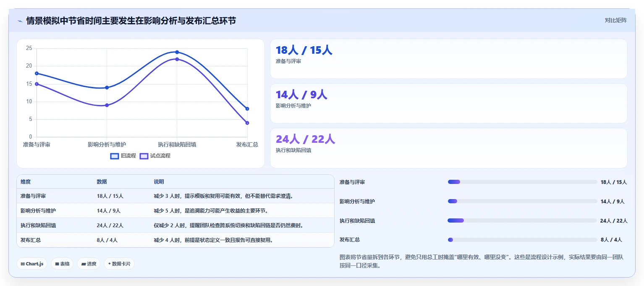Click the 试点流程 data point at 准备与评审
This screenshot has height=286, width=644.
(x=37, y=84)
